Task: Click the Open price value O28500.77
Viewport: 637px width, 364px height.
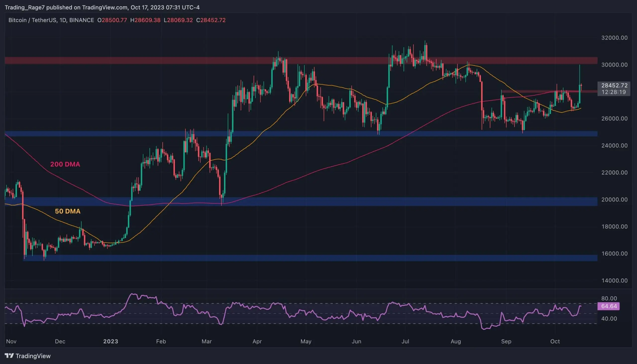Action: point(112,20)
